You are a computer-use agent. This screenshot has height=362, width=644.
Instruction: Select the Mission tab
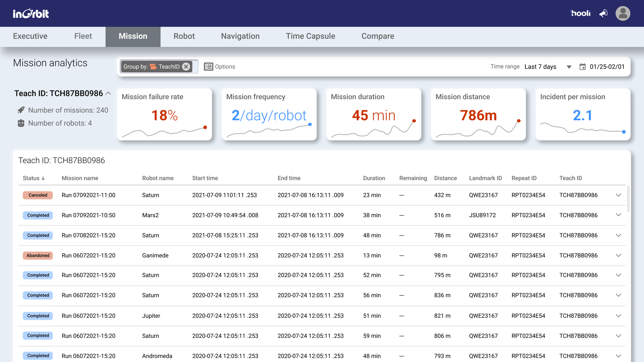[x=133, y=36]
